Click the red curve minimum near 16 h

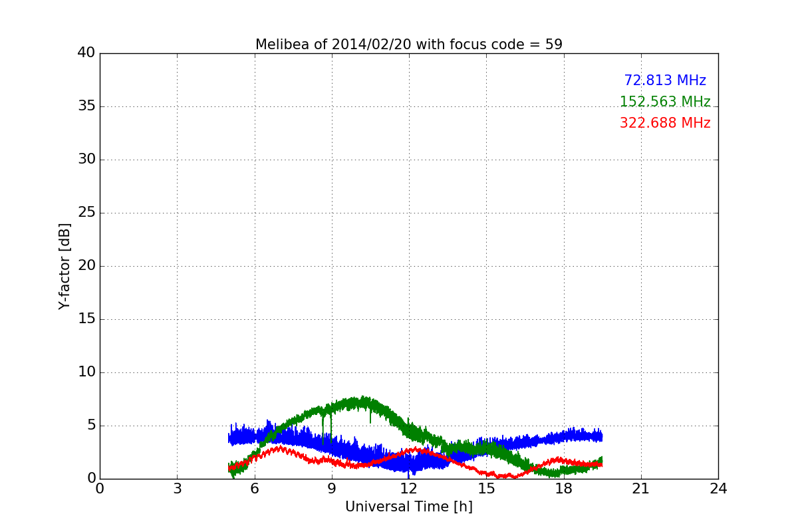pyautogui.click(x=509, y=476)
